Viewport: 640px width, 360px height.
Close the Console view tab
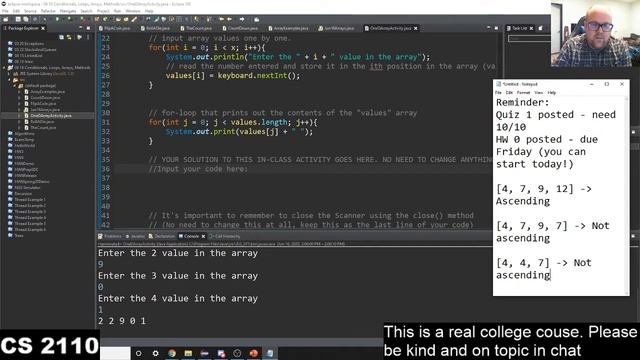coord(203,236)
